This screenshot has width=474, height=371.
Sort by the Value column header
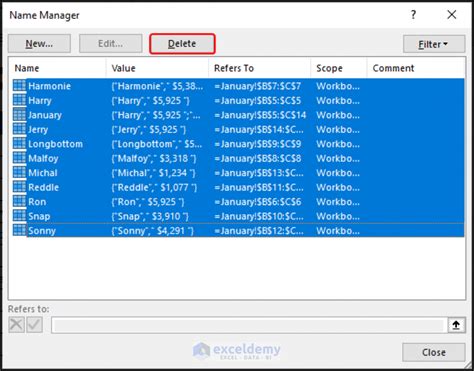click(157, 68)
